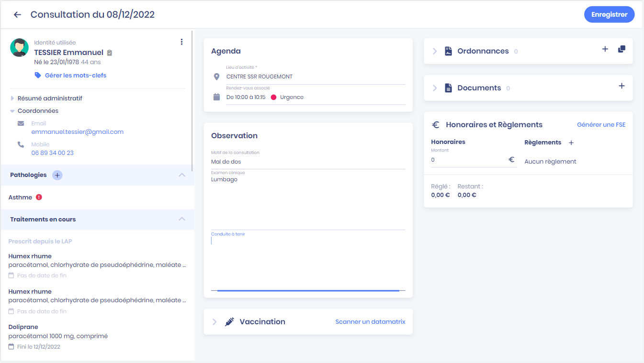Collapse the Traitements en cours panel
Viewport: 644px width, 363px height.
point(182,219)
